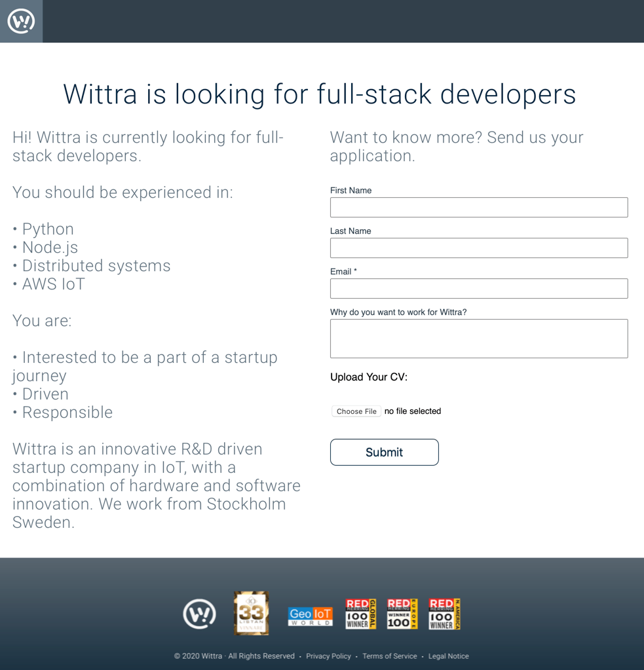The height and width of the screenshot is (670, 644).
Task: Open the Privacy Policy link
Action: (328, 656)
